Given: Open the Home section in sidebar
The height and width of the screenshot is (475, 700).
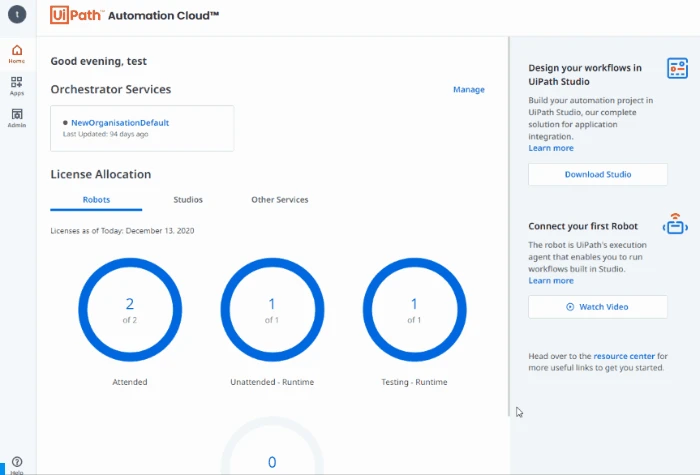Looking at the screenshot, I should 17,54.
